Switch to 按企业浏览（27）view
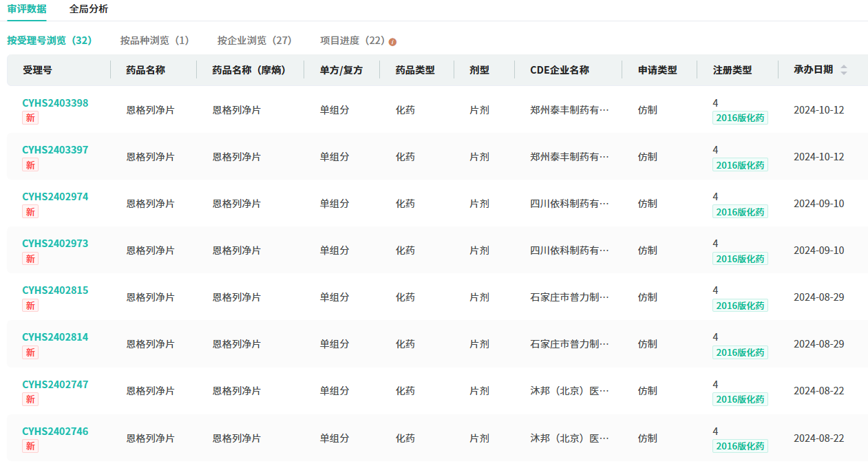The width and height of the screenshot is (868, 468). click(x=255, y=41)
